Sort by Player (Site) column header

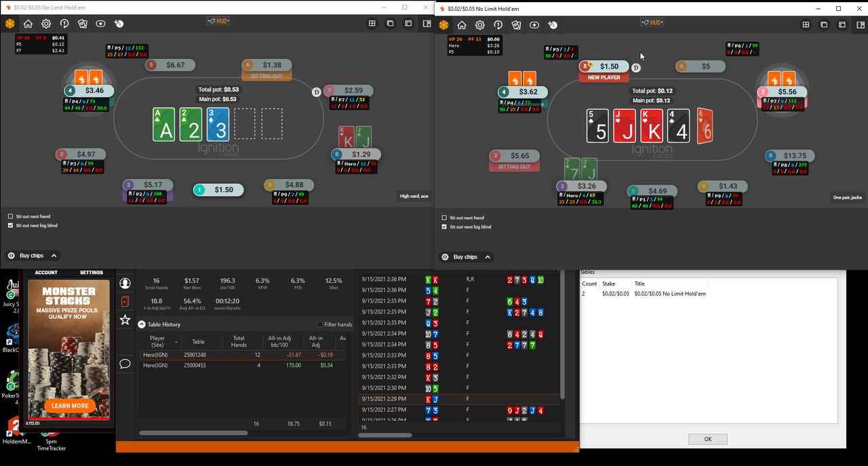tap(157, 341)
